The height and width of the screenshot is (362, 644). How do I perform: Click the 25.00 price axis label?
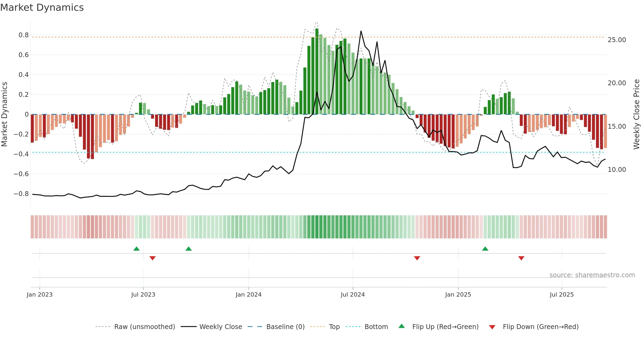617,40
